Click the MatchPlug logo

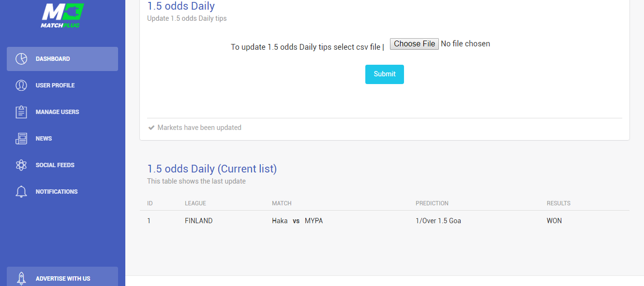pyautogui.click(x=62, y=15)
